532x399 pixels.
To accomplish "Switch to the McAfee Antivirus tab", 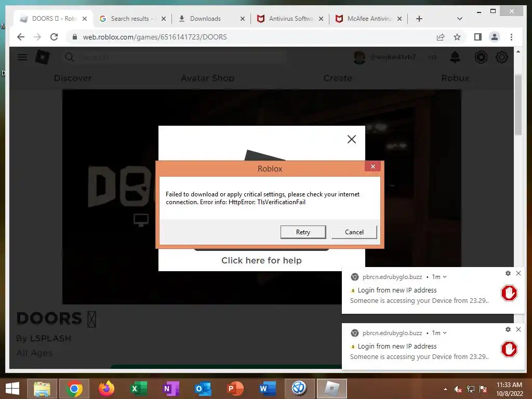I will (369, 19).
